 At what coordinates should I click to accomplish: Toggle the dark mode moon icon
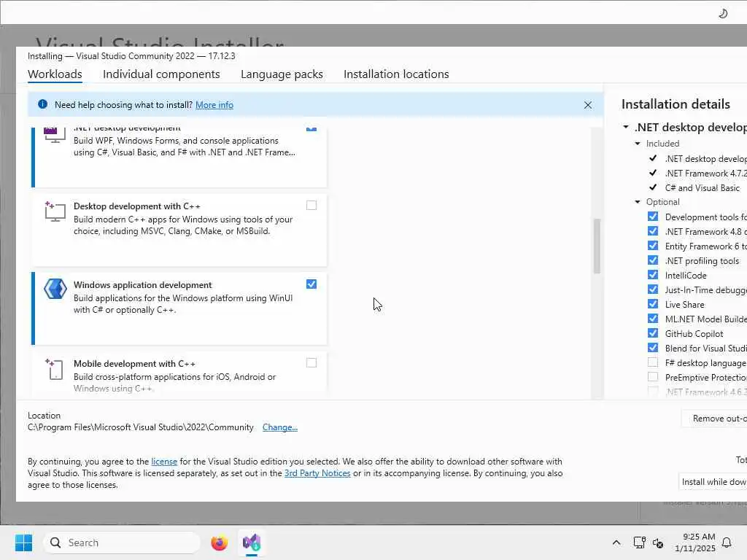pos(723,13)
